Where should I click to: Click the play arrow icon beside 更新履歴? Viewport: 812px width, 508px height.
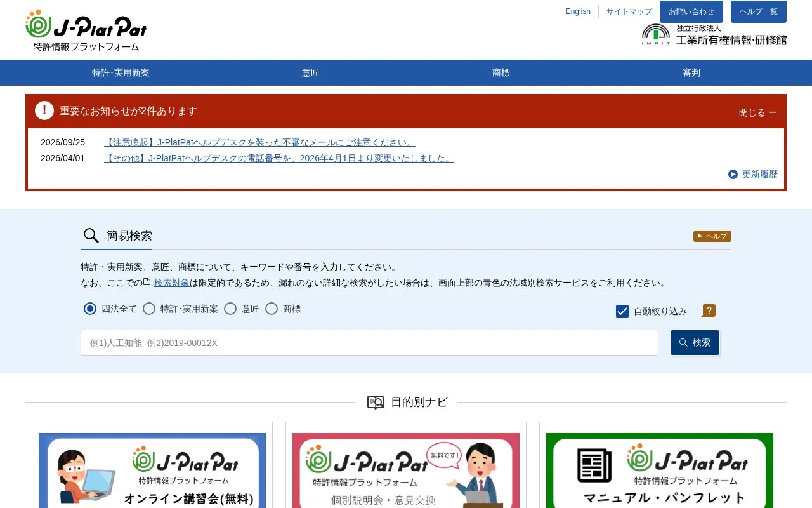click(x=733, y=174)
